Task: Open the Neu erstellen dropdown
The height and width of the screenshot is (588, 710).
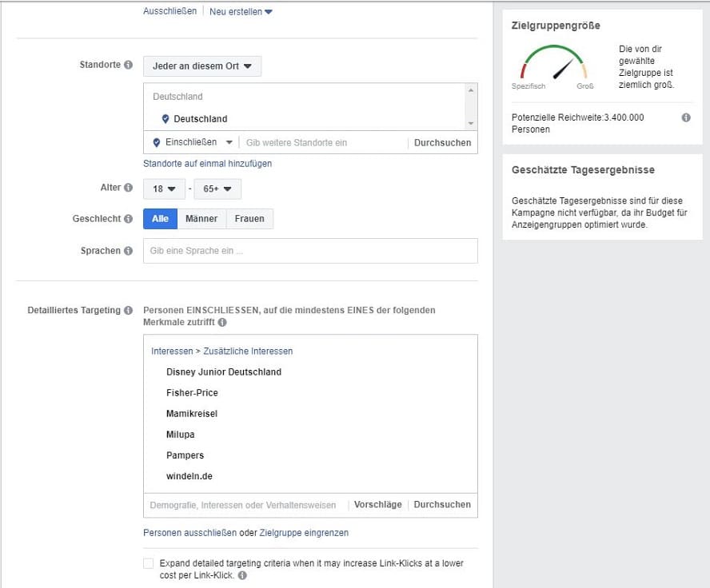Action: [241, 12]
